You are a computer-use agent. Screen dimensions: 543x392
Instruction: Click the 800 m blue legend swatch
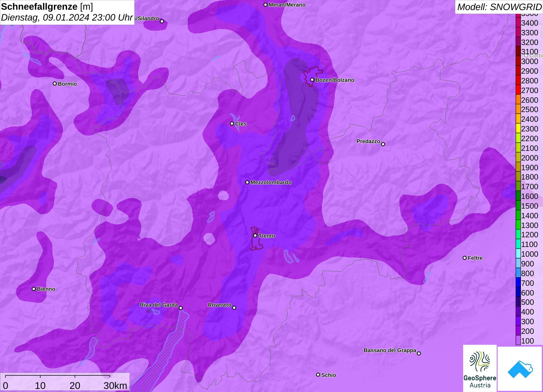[x=518, y=273]
